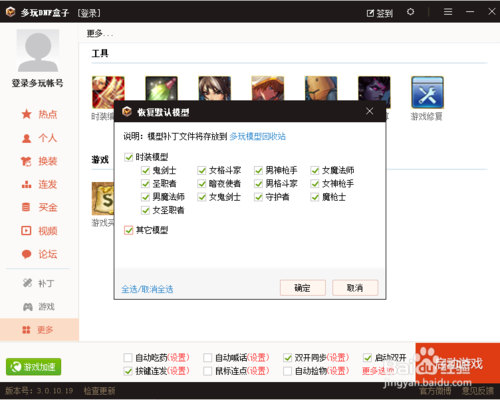
Task: Click the green broom cleanup tool icon
Action: click(x=161, y=88)
